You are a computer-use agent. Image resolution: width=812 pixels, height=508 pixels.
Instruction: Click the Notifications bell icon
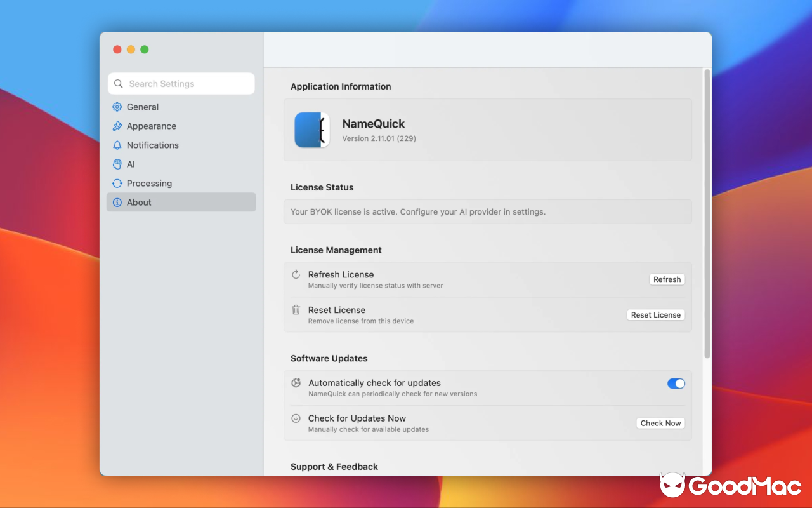point(117,145)
